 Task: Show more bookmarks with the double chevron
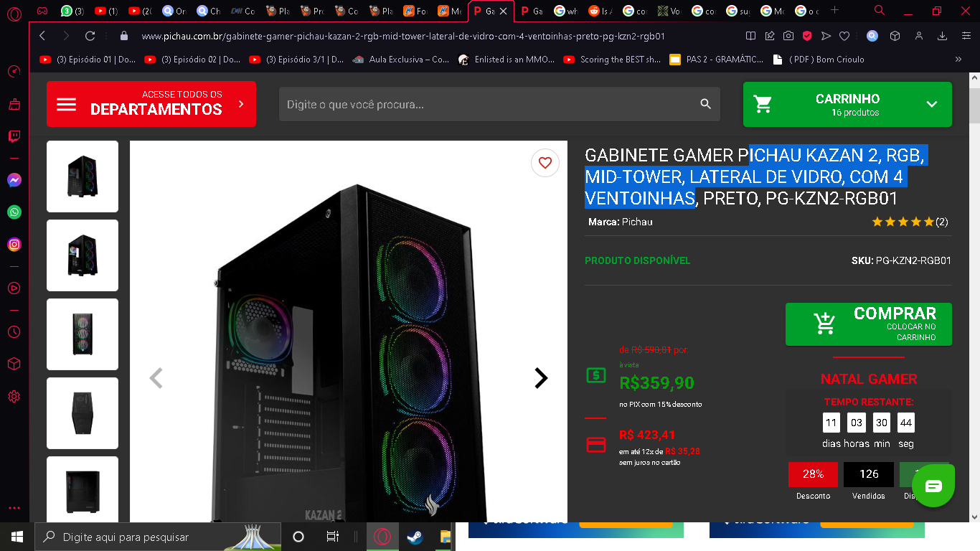click(958, 60)
